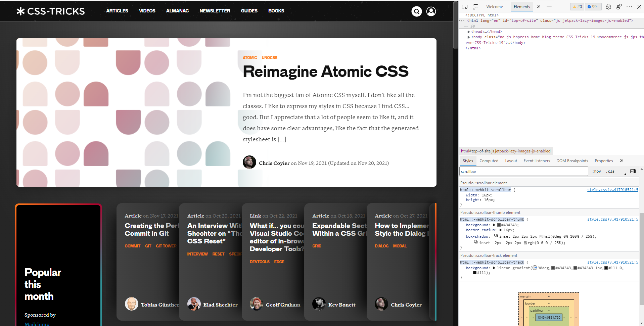Expand the background property of scrollbar-thumb

click(494, 225)
